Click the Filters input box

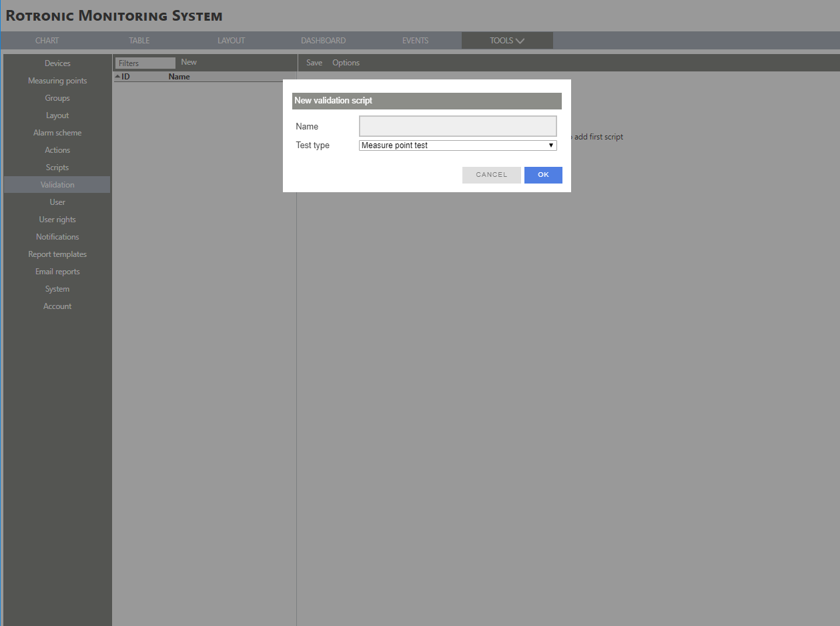(145, 63)
